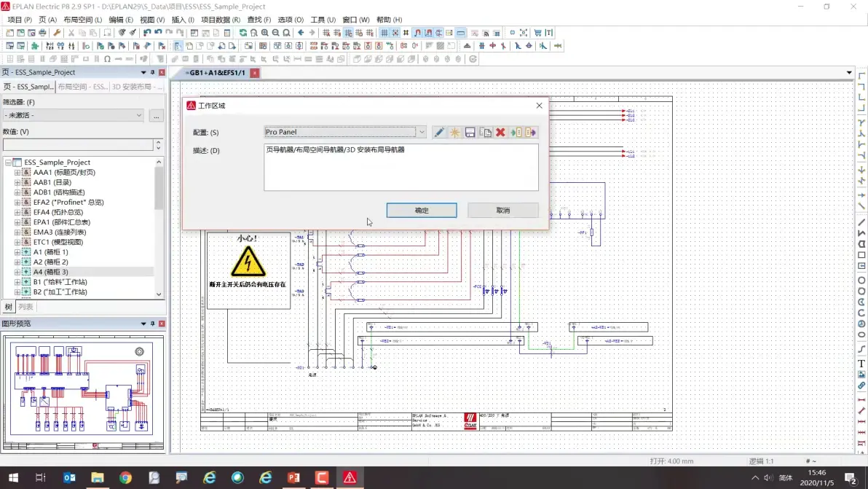The height and width of the screenshot is (489, 868).
Task: Click the Omega symbol icon in third toolbar
Action: (x=107, y=59)
